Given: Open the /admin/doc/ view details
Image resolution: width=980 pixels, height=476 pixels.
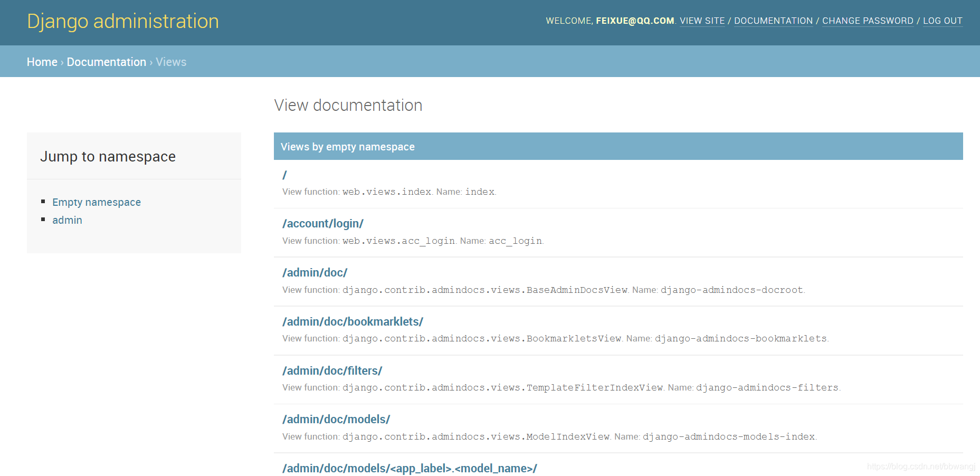Looking at the screenshot, I should tap(315, 272).
